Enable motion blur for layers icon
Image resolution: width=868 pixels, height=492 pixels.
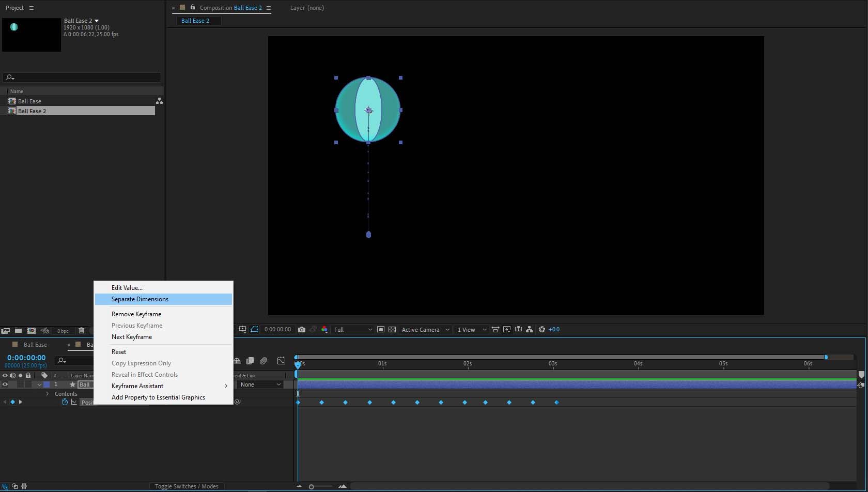tap(263, 361)
